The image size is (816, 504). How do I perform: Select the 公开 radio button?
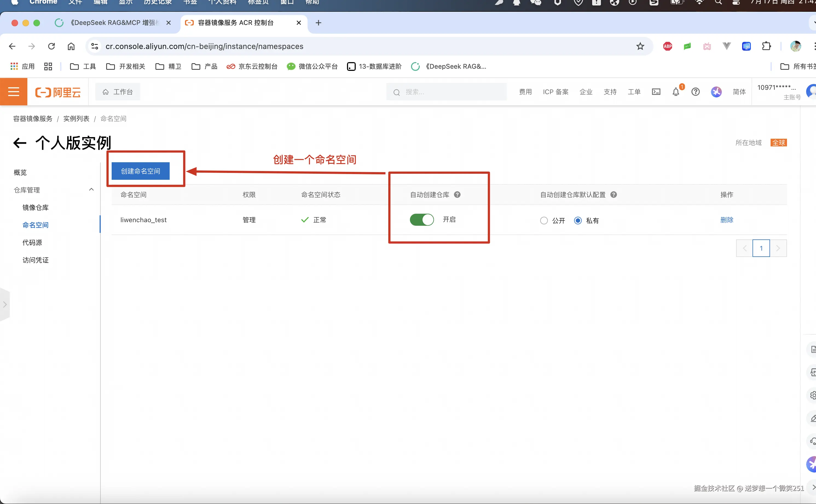(544, 220)
